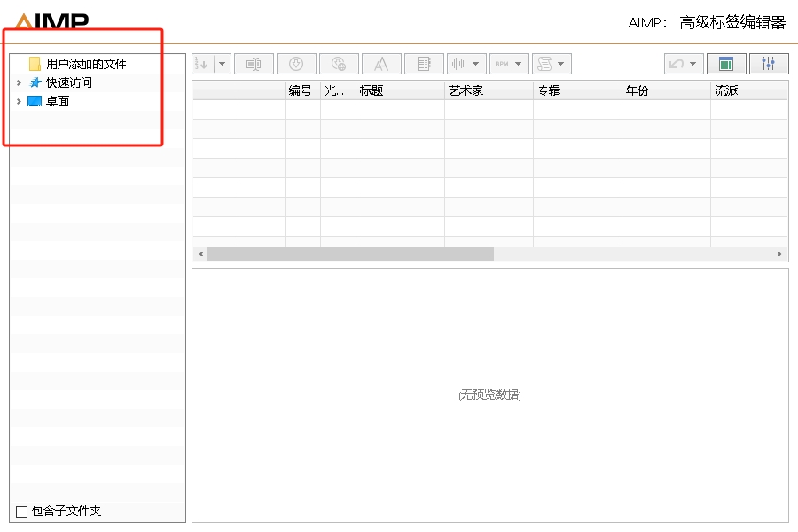Click the text case AA icon
Image resolution: width=798 pixels, height=532 pixels.
[x=381, y=64]
